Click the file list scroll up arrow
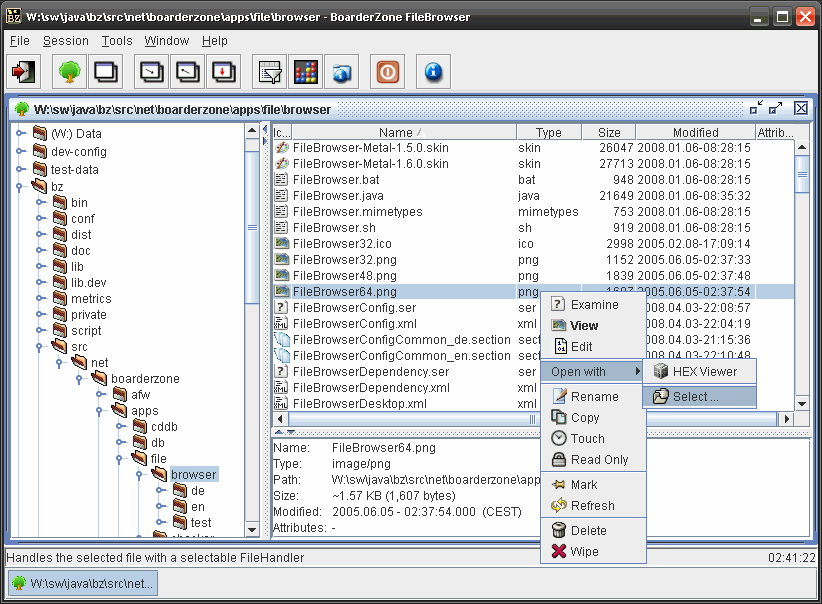 [x=802, y=147]
